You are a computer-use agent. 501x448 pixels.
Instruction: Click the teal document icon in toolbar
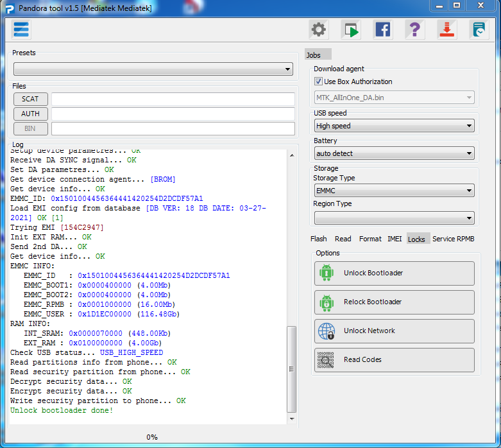coord(479,30)
